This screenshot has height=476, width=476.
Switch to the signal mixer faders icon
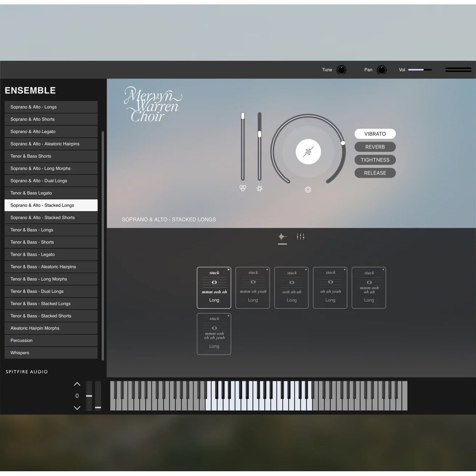click(300, 237)
